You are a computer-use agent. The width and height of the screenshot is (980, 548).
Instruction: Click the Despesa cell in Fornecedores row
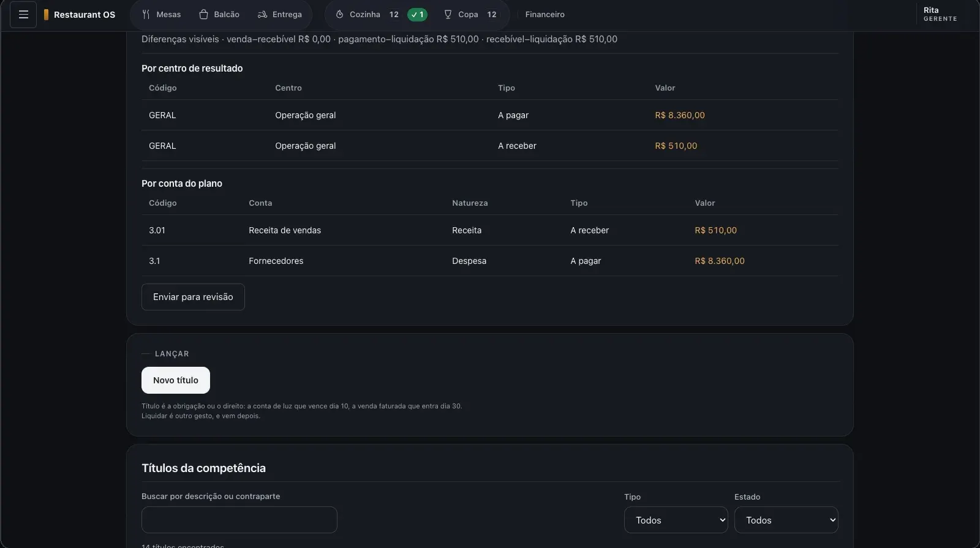[x=469, y=261]
